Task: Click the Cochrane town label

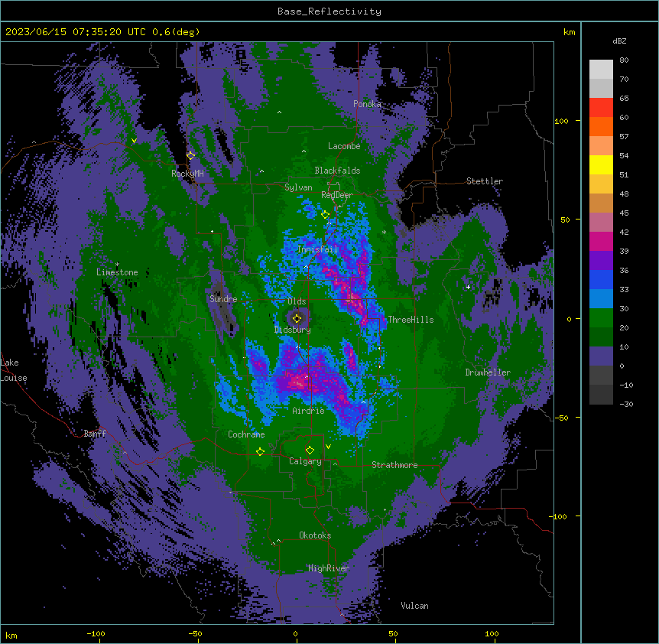Action: [x=246, y=434]
